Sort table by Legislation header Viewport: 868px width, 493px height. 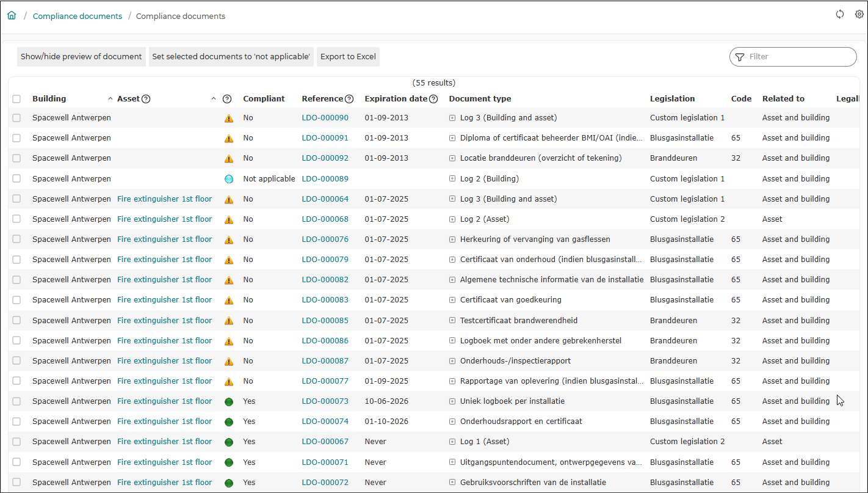point(672,98)
